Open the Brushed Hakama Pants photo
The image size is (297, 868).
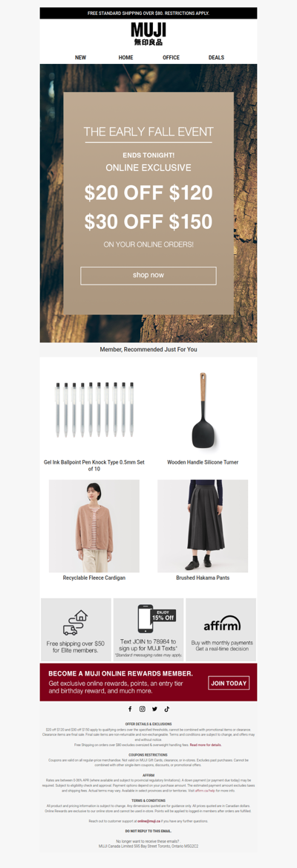tap(203, 526)
